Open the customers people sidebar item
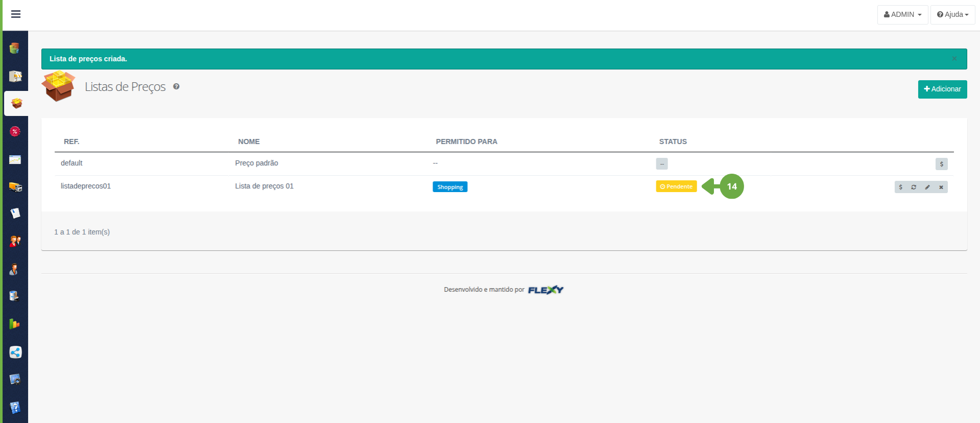 pos(15,241)
